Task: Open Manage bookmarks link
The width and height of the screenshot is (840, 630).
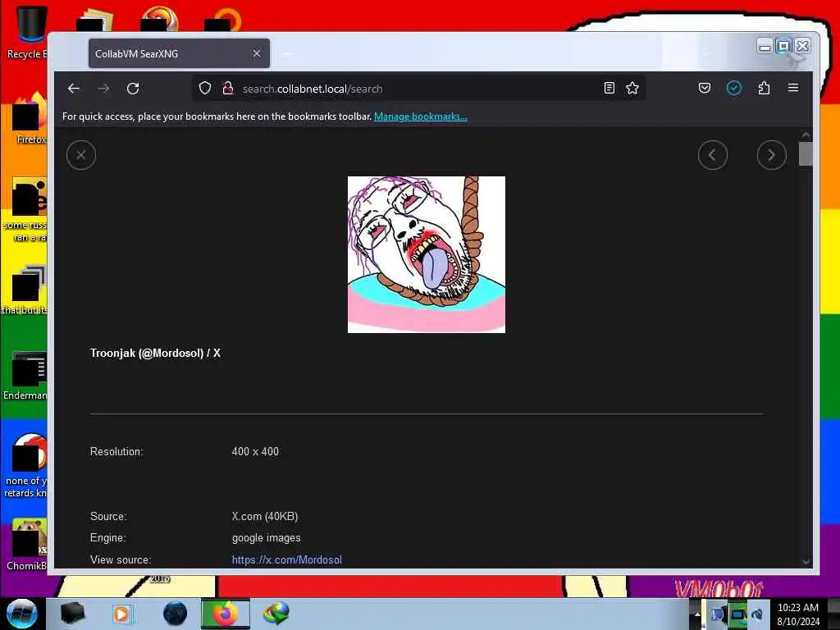Action: coord(421,116)
